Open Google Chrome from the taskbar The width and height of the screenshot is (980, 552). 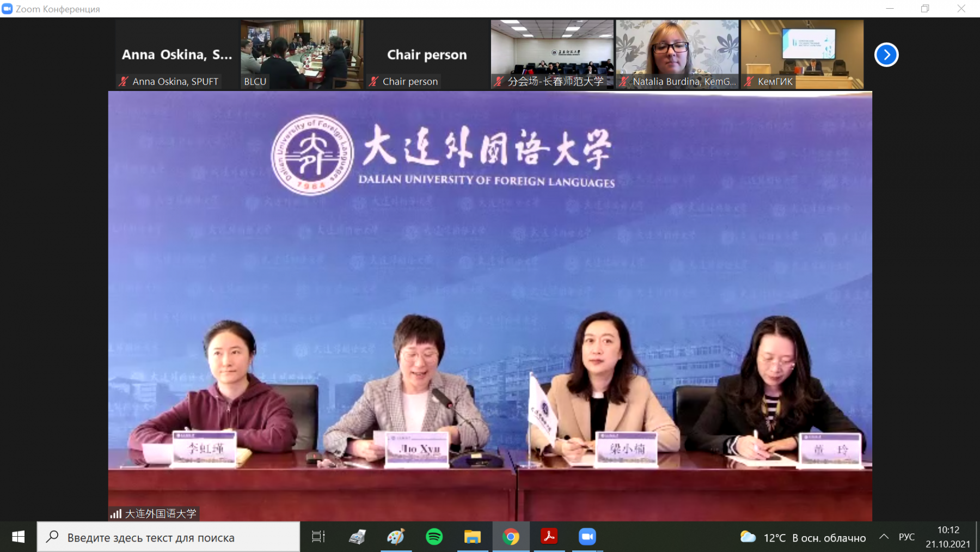(x=511, y=537)
